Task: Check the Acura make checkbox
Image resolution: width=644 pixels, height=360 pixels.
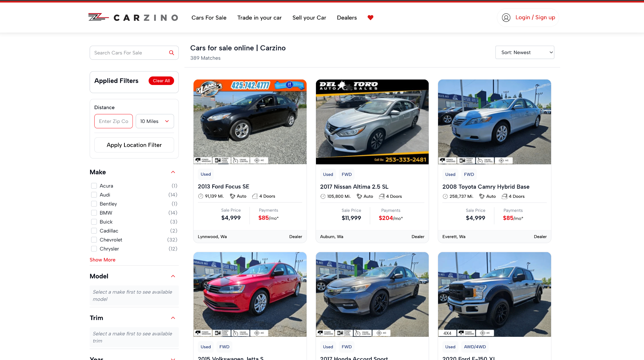Action: (94, 186)
